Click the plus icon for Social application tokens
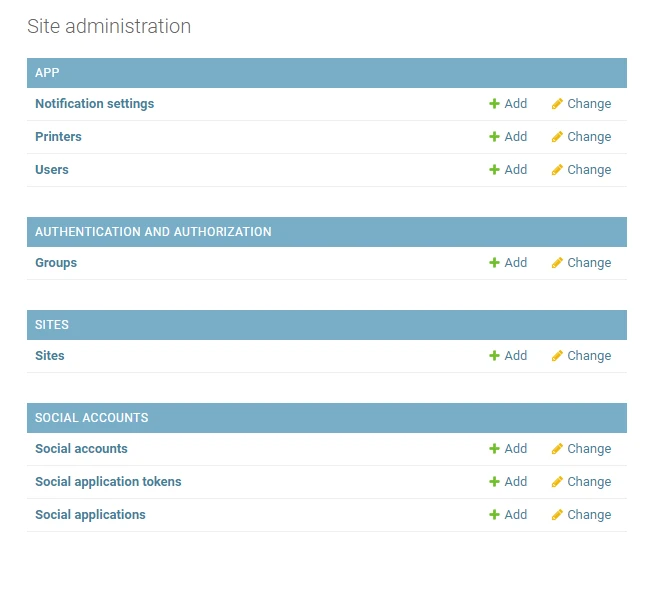 point(494,482)
